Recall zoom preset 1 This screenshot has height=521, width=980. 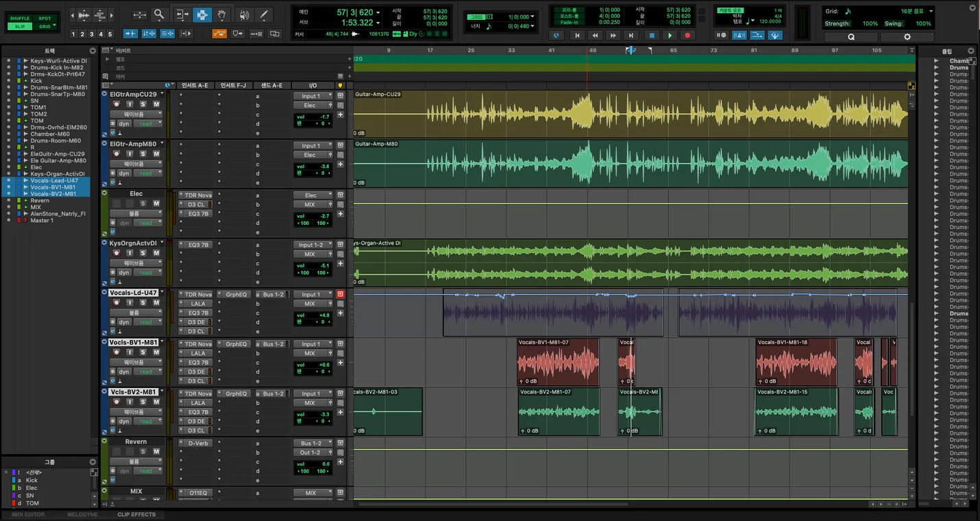74,34
